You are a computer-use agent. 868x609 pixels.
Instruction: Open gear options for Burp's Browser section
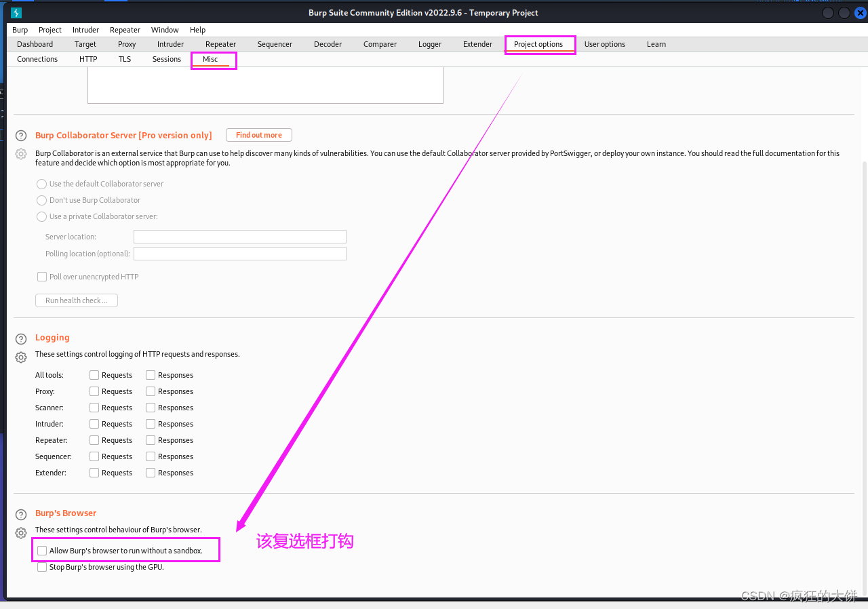pyautogui.click(x=21, y=533)
